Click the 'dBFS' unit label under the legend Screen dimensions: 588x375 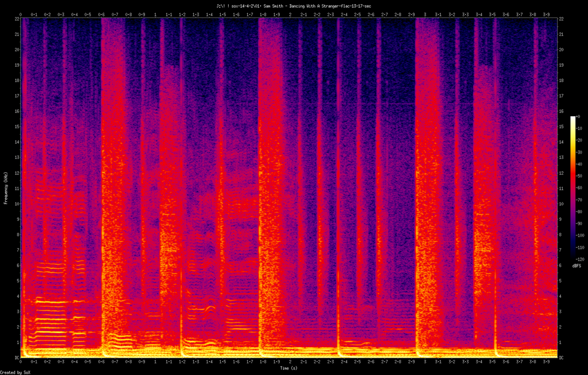pos(577,266)
